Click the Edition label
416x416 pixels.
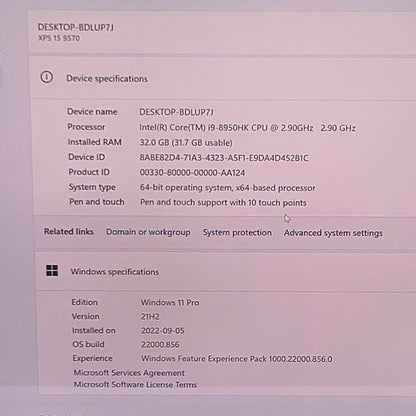tap(85, 302)
